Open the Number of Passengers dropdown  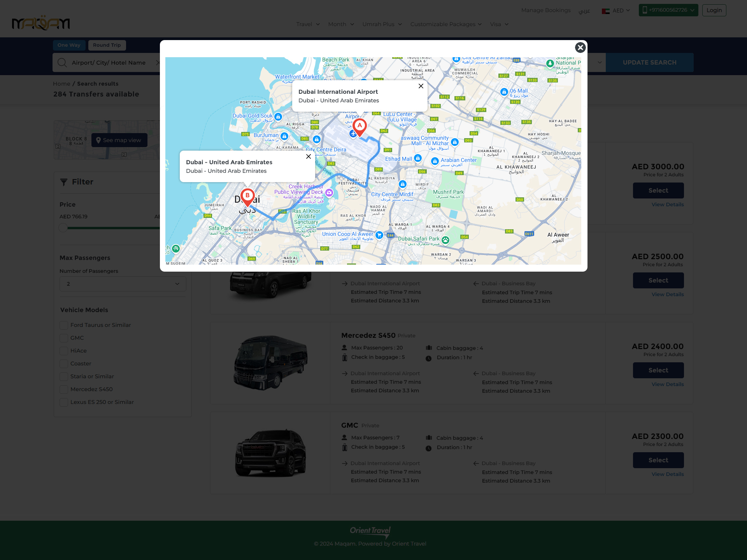123,284
